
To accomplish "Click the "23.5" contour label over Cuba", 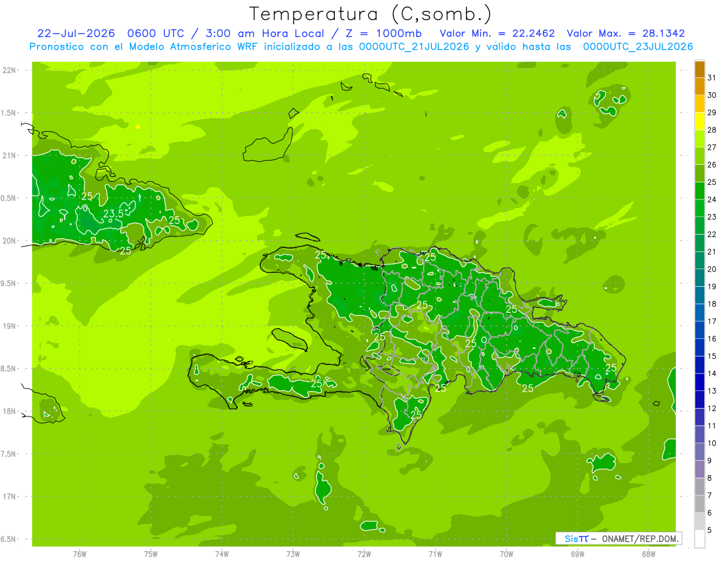I will pyautogui.click(x=113, y=213).
